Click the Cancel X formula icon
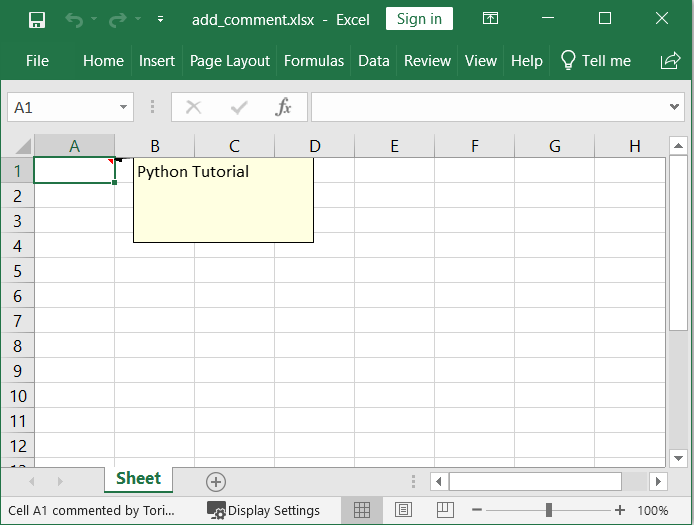694x525 pixels. 193,107
